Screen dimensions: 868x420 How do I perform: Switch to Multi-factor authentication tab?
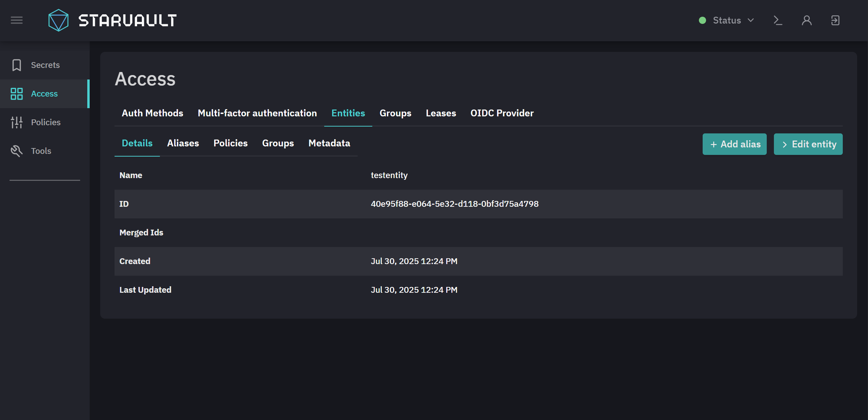[257, 113]
